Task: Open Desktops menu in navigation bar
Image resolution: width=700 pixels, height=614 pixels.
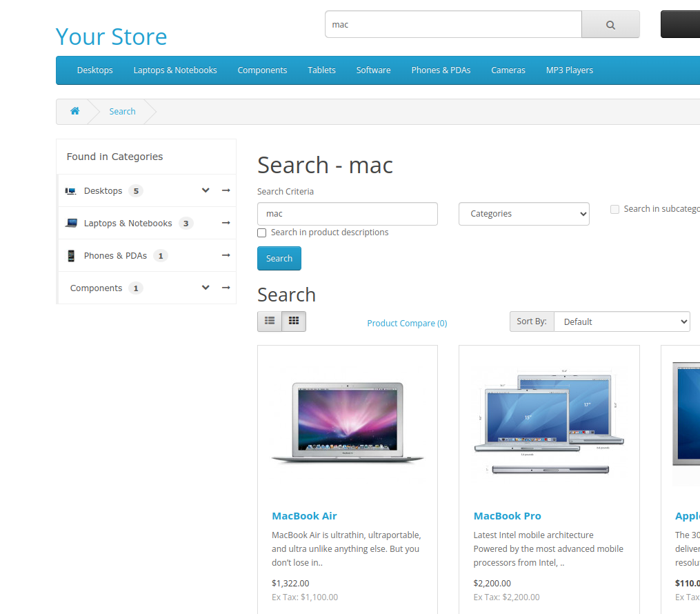Action: (94, 70)
